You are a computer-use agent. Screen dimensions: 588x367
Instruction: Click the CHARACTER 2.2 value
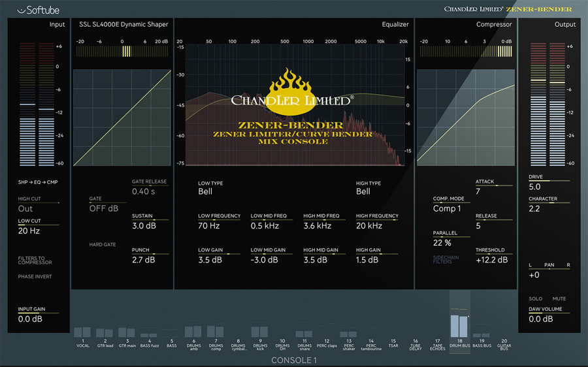coord(534,208)
